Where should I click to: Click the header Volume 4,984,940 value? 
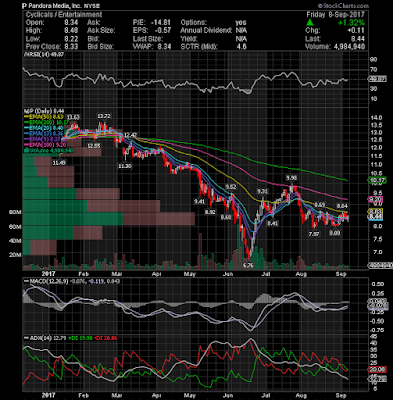click(x=349, y=47)
